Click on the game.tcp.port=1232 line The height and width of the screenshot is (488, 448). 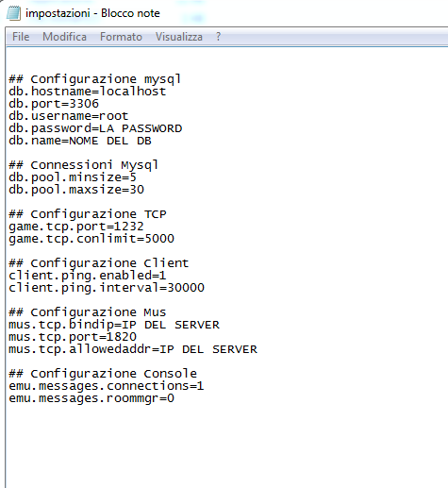[x=76, y=227]
